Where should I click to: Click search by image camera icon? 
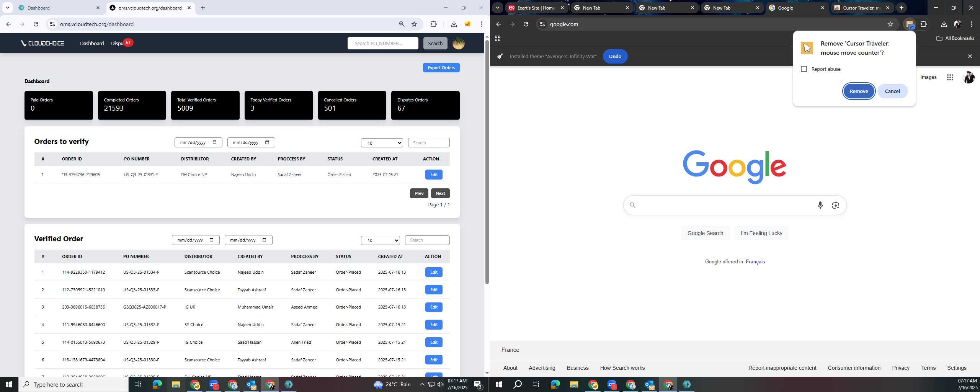coord(835,205)
